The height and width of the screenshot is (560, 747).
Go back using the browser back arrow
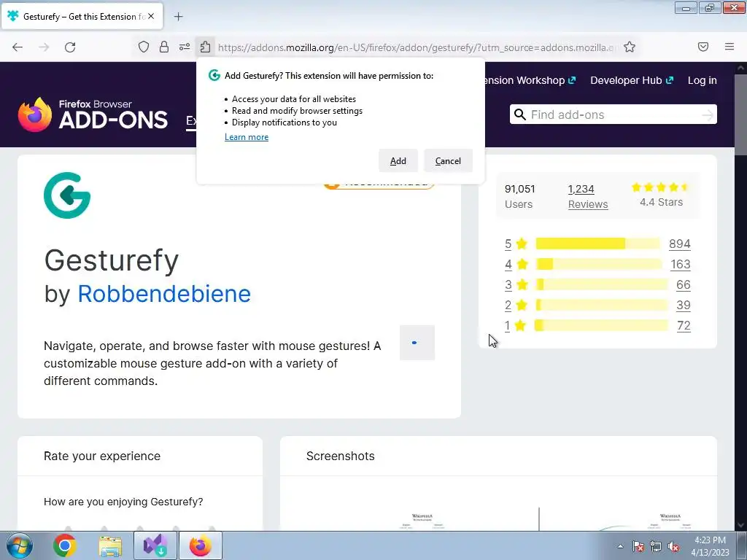click(x=18, y=47)
